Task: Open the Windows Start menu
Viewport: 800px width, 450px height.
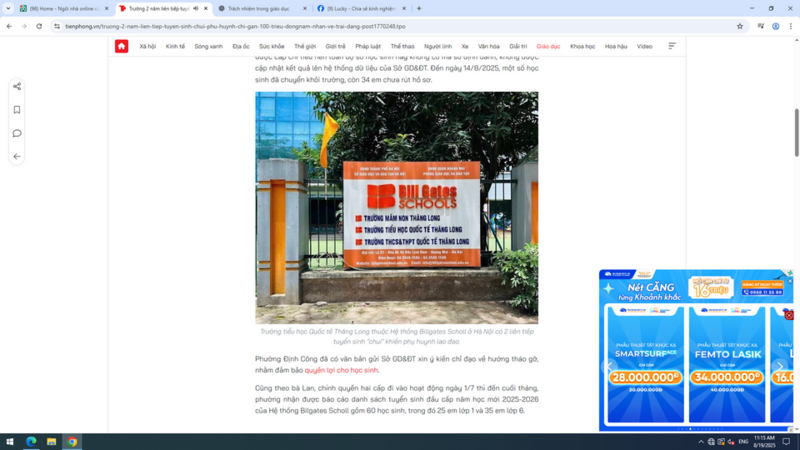Action: point(10,442)
